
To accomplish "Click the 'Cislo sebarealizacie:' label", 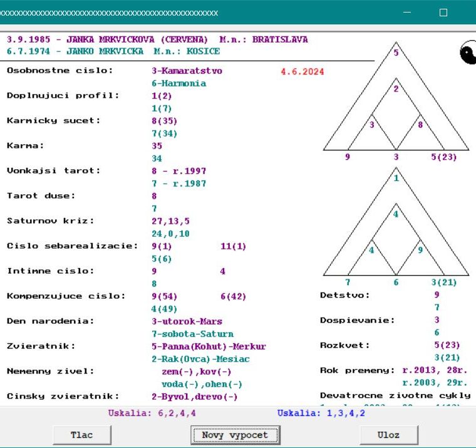I will tap(72, 246).
